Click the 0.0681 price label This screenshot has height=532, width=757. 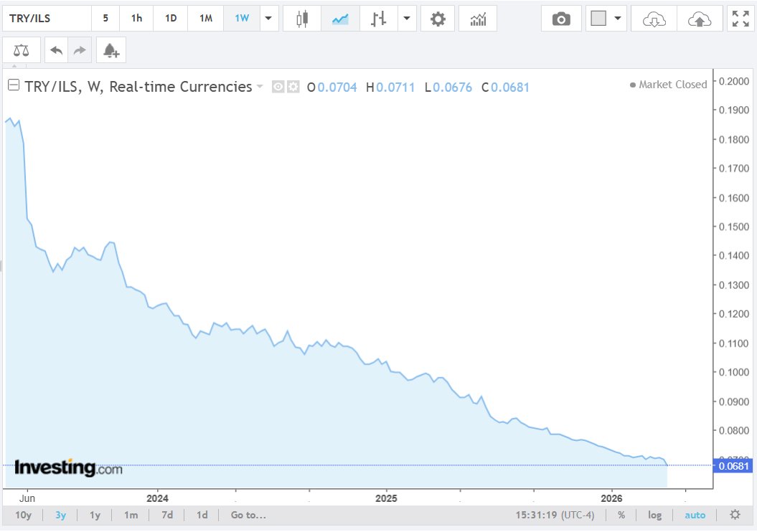point(733,466)
